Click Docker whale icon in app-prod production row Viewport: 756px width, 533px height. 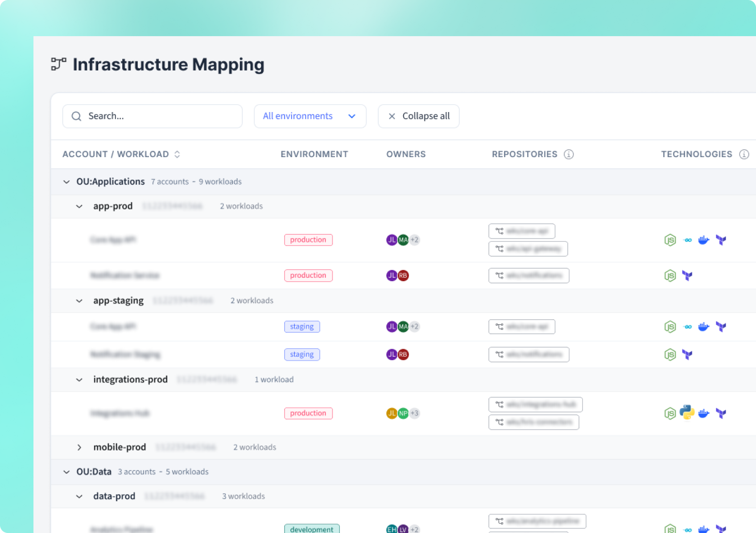[704, 240]
